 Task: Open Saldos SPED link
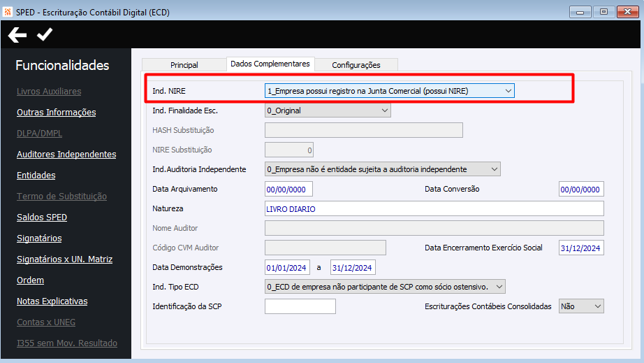tap(42, 217)
